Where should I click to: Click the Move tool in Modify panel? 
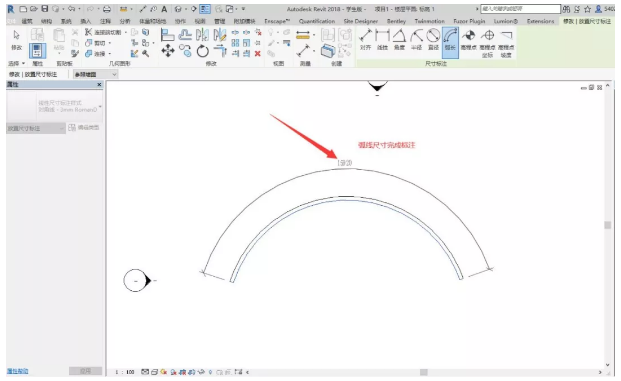168,51
